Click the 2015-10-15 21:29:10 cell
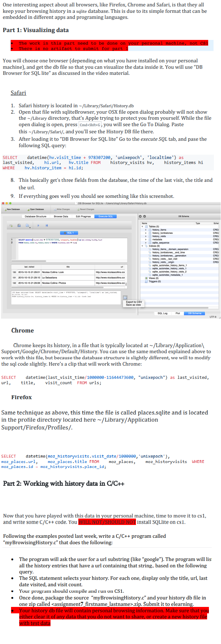Image resolution: width=221 pixels, height=644 pixels. pos(29,278)
